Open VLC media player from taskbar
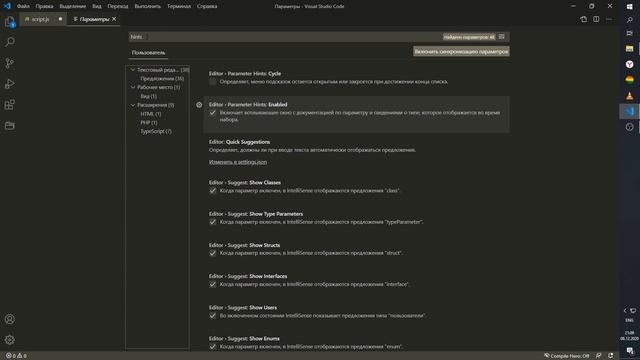Screen dimensions: 640x360 (x=629, y=96)
